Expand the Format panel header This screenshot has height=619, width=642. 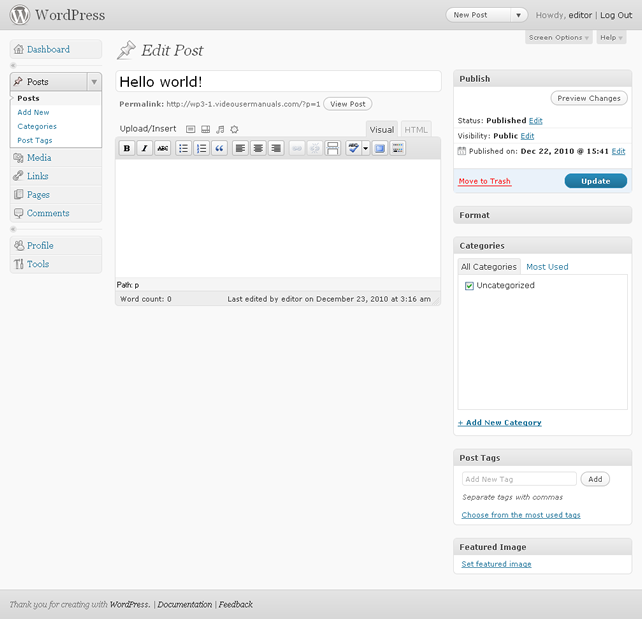[x=543, y=215]
